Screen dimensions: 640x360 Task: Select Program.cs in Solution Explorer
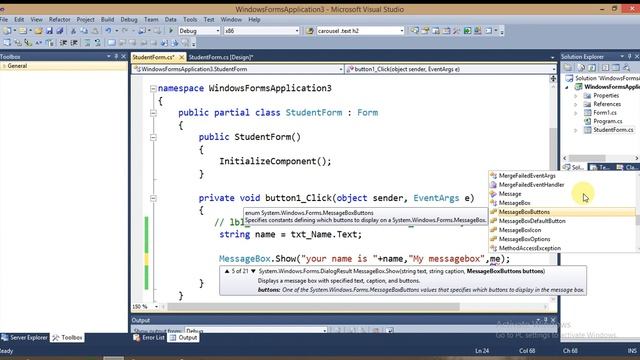tap(608, 121)
